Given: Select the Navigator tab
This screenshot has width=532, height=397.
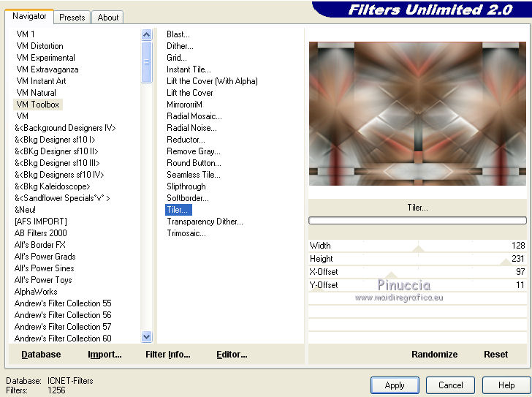Looking at the screenshot, I should coord(29,16).
